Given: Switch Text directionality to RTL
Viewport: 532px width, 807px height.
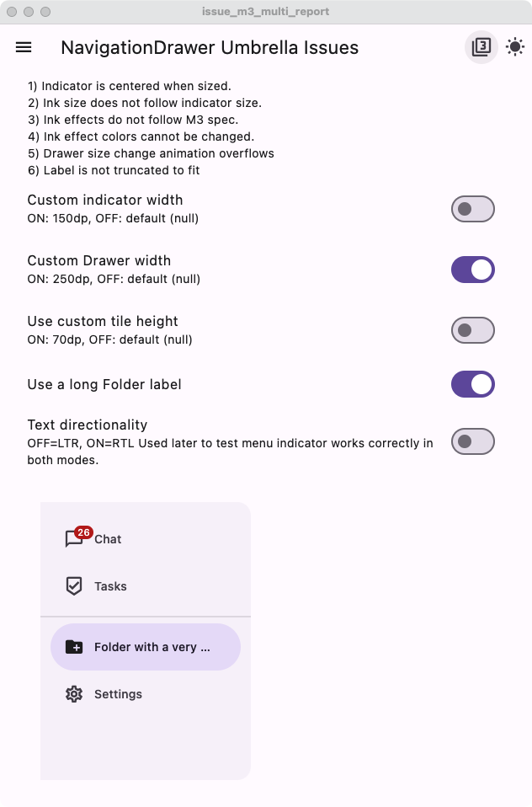Looking at the screenshot, I should click(472, 441).
